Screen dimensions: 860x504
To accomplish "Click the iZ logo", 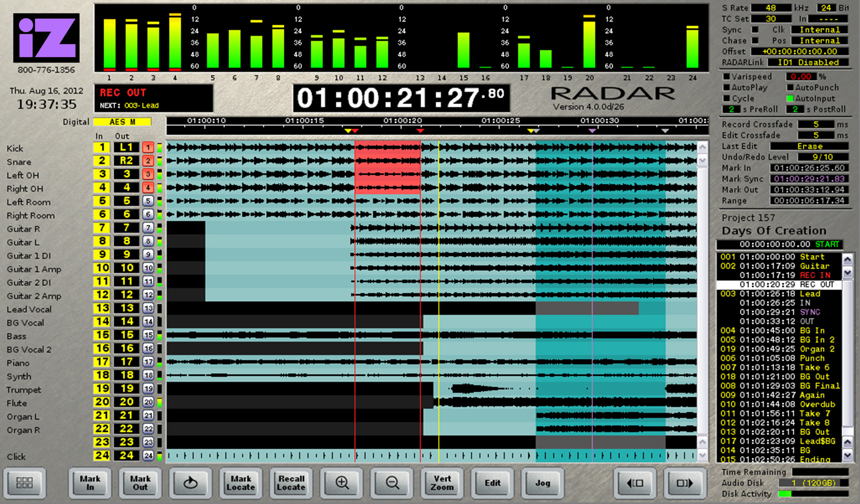I will (x=47, y=38).
